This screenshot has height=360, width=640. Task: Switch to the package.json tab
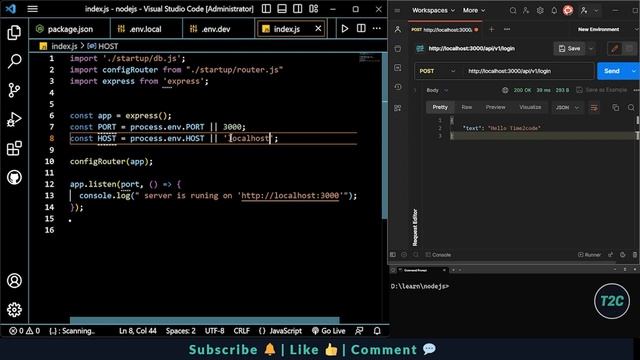[x=70, y=29]
